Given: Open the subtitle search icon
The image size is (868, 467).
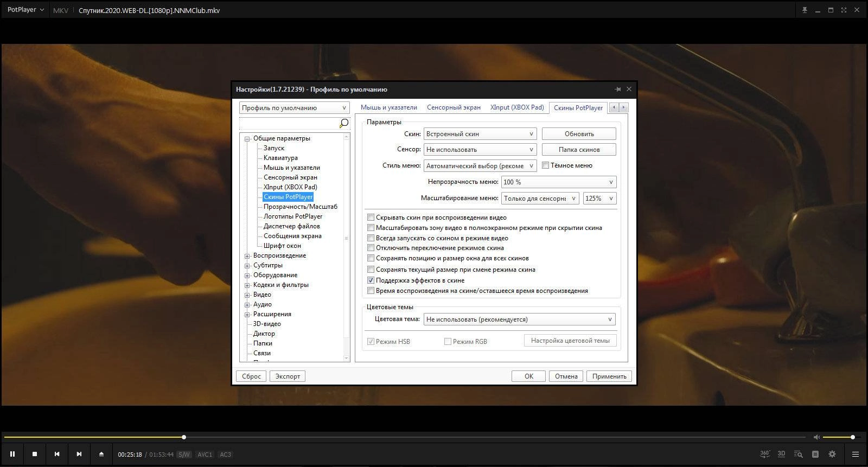Looking at the screenshot, I should click(x=799, y=454).
